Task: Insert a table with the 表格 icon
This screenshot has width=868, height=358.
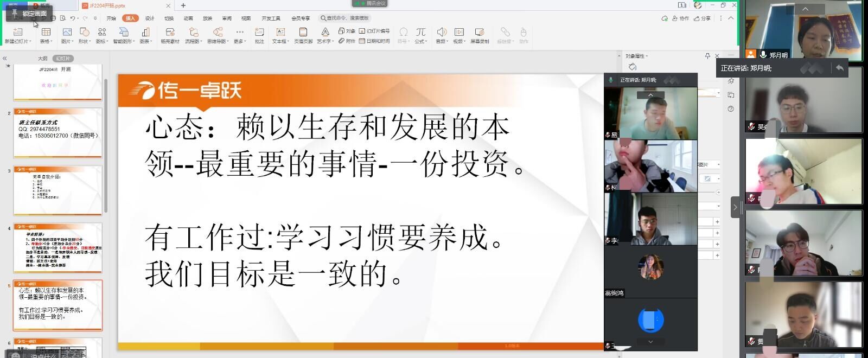Action: coord(46,32)
